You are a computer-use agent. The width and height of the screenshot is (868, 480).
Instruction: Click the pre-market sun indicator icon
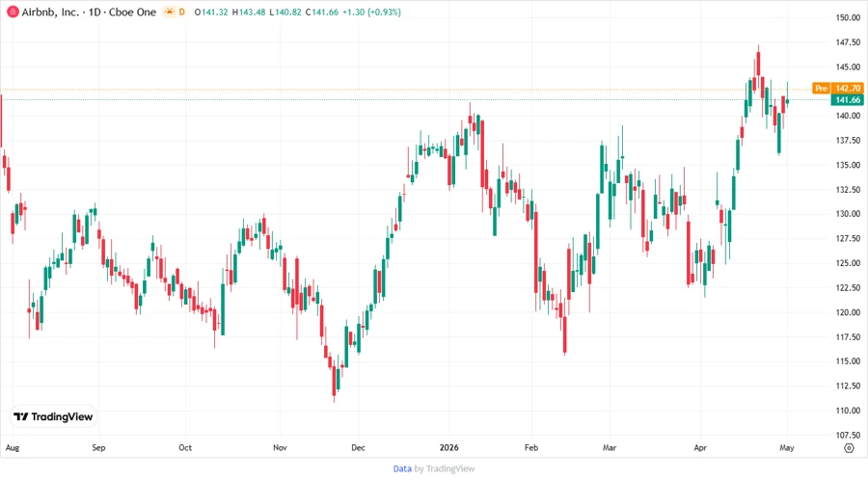(169, 12)
